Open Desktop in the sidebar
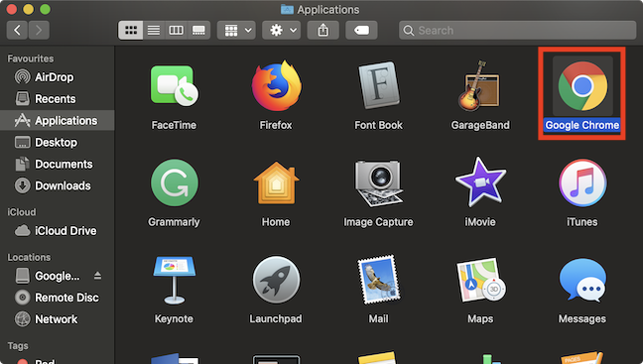 tap(58, 142)
